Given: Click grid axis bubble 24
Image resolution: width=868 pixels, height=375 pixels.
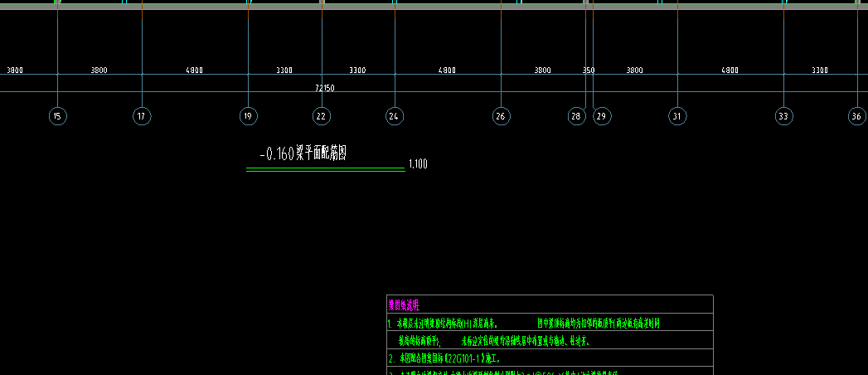Looking at the screenshot, I should pyautogui.click(x=394, y=116).
